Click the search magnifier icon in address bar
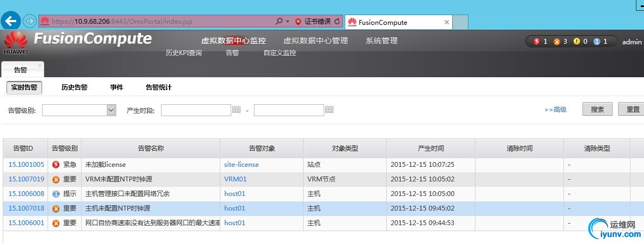Image resolution: width=644 pixels, height=243 pixels. point(279,22)
